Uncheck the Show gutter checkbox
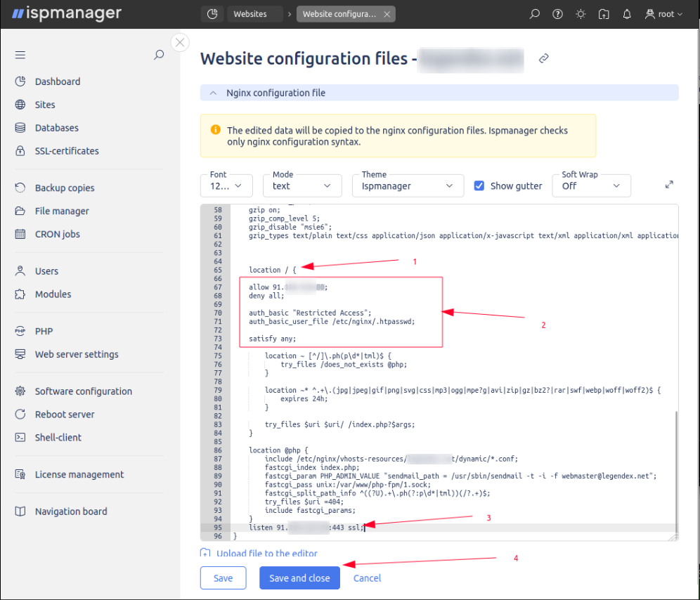The height and width of the screenshot is (600, 700). (479, 186)
